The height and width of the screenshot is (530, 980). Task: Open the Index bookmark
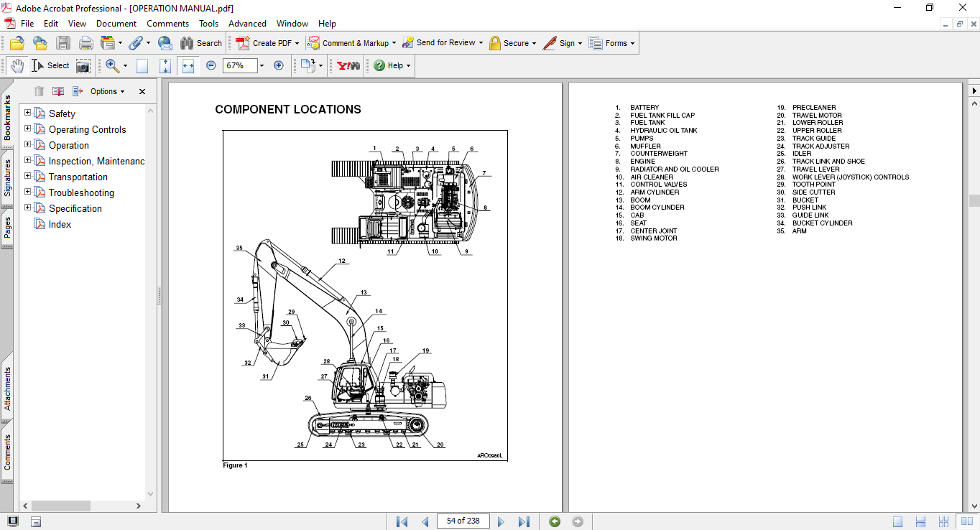pos(60,224)
